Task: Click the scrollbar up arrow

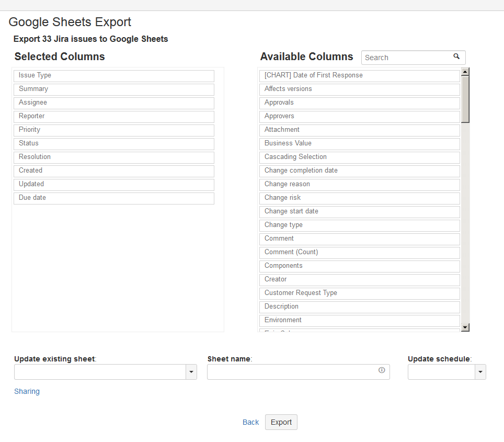Action: [x=465, y=72]
